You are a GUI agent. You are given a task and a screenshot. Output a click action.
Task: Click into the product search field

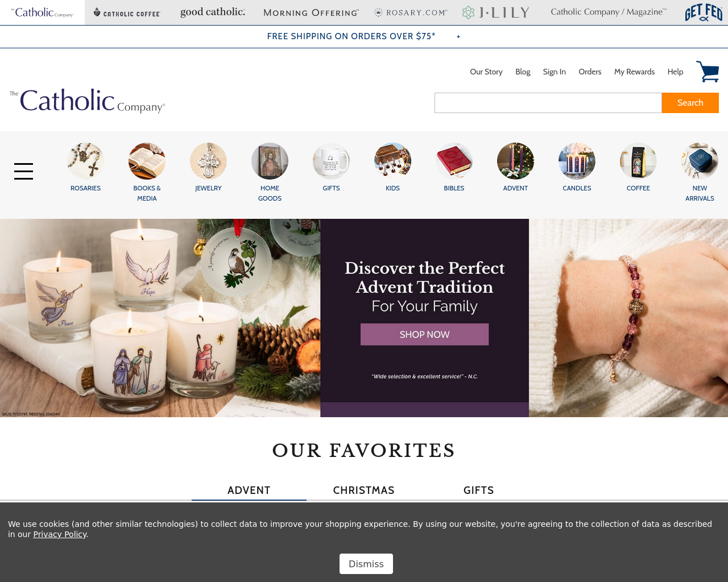pyautogui.click(x=548, y=103)
